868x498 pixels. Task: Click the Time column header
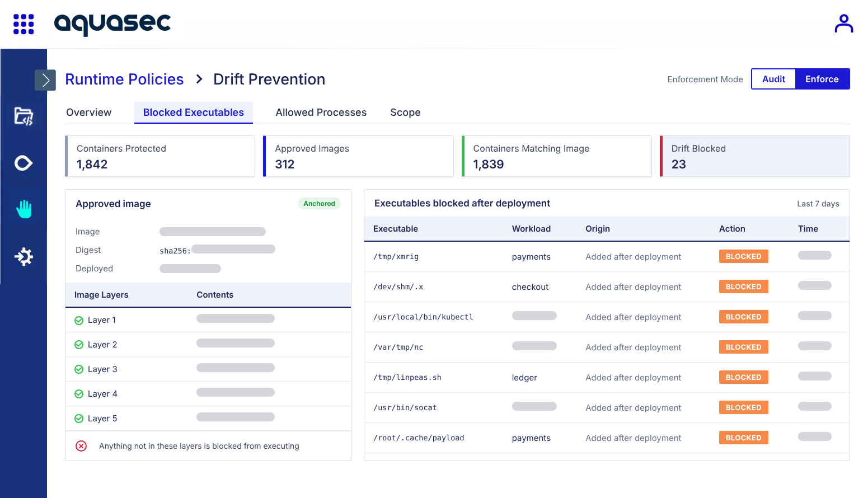[808, 229]
